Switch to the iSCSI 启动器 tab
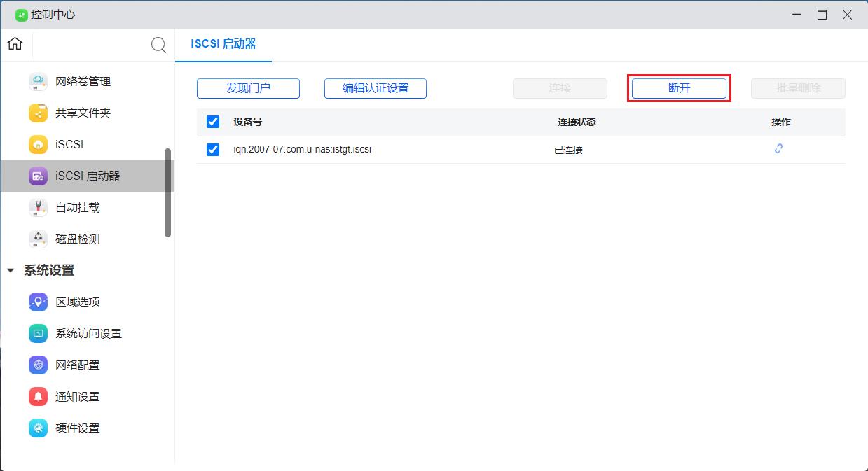The height and width of the screenshot is (471, 868). [223, 43]
